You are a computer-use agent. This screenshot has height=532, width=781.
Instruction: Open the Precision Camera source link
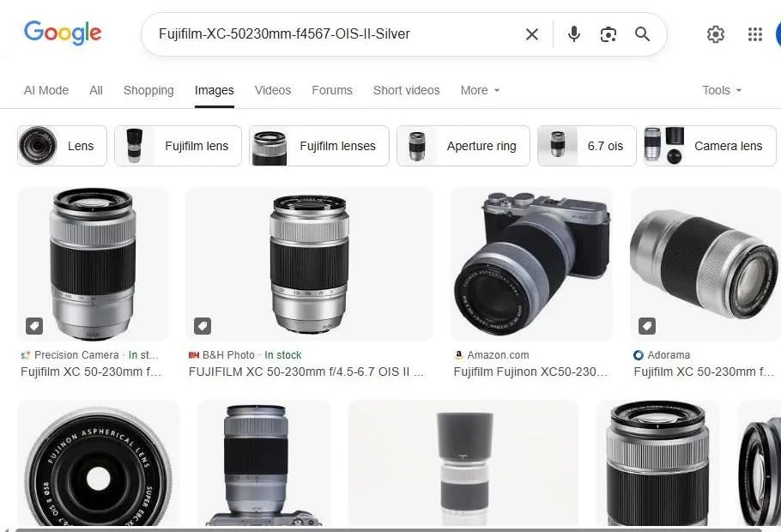[76, 355]
